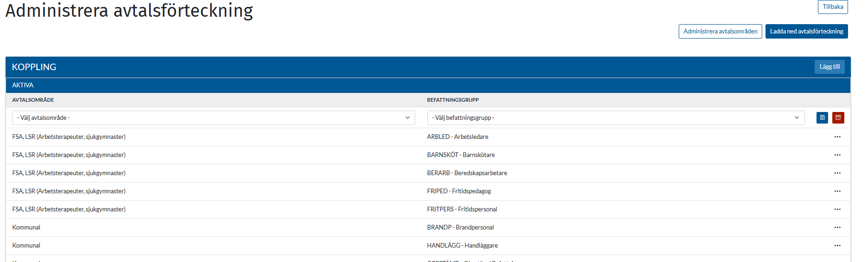Click the 'Administrera avtalsområden' button
The height and width of the screenshot is (262, 868).
coord(720,32)
